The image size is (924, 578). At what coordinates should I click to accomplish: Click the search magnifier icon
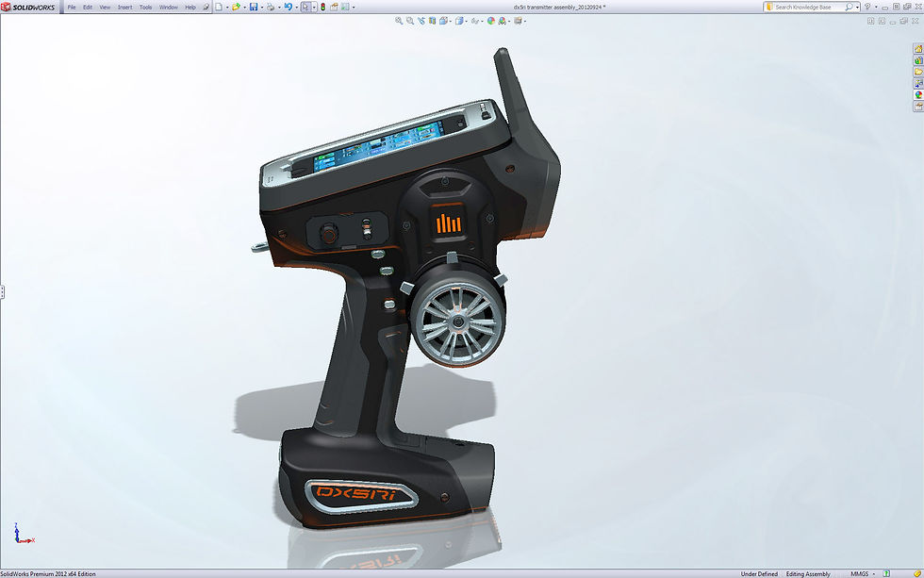[x=849, y=7]
